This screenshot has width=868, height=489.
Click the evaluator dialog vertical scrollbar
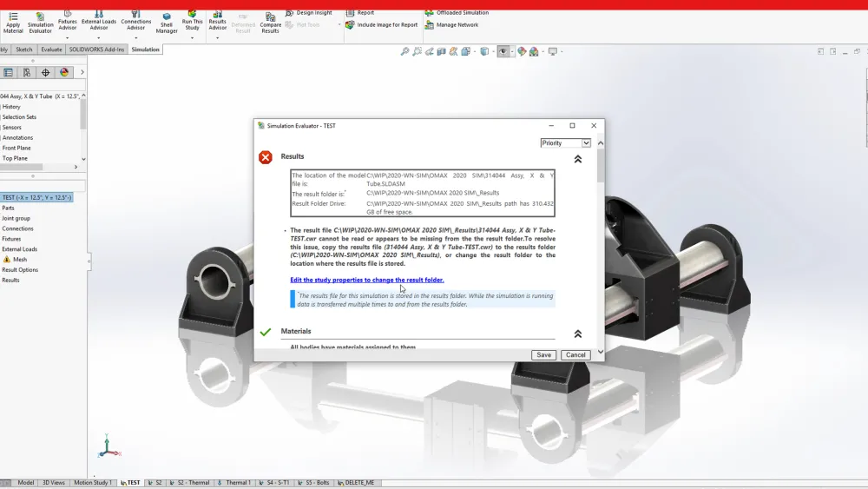600,166
